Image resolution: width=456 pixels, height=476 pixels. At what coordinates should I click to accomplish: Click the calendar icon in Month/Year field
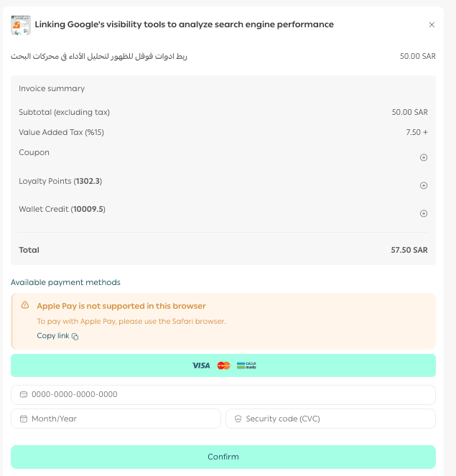click(24, 419)
